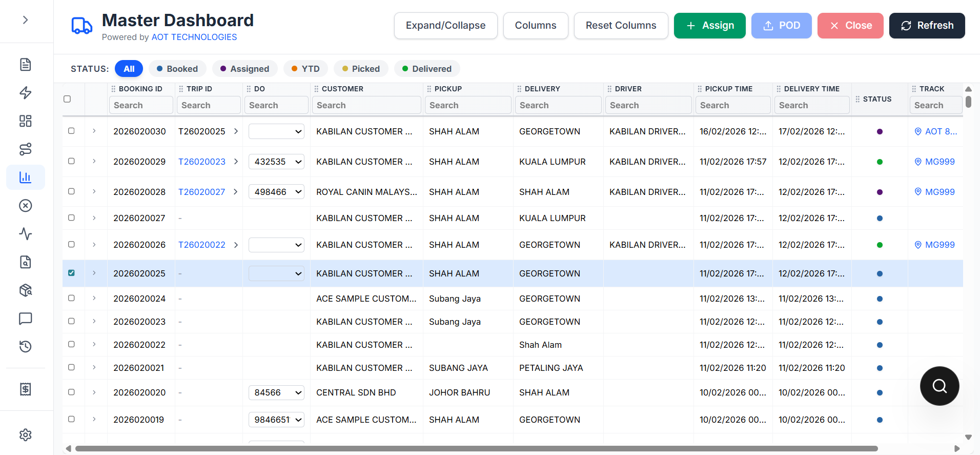Open the billing receipt sidebar icon
Viewport: 980px width, 455px height.
pos(26,389)
